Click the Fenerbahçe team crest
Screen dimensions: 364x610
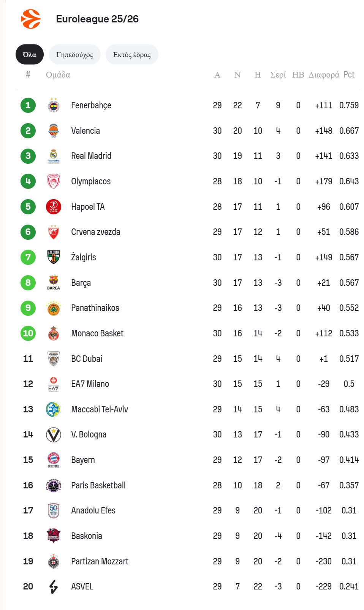(x=54, y=105)
